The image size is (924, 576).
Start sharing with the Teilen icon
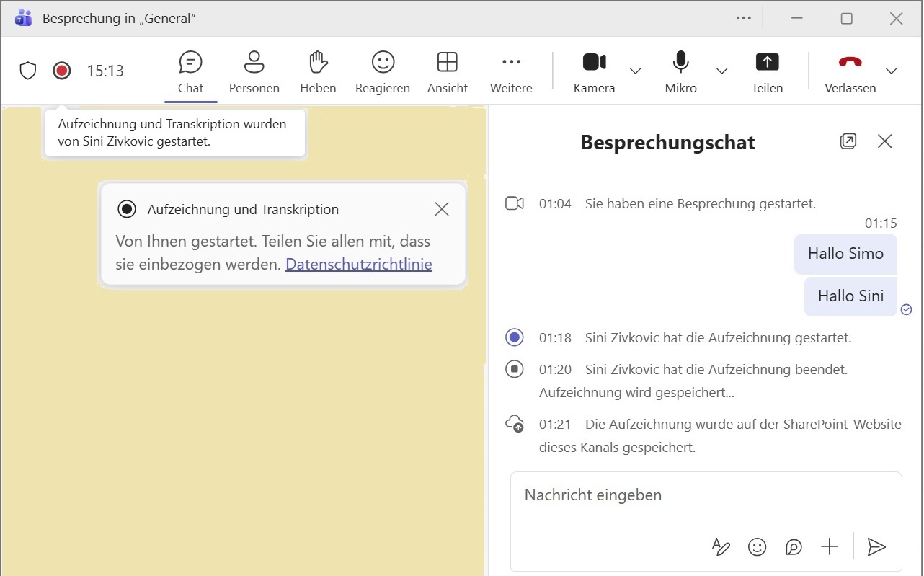click(767, 70)
